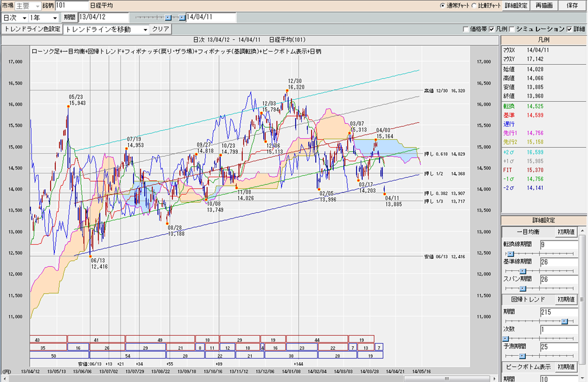
Task: Open the 1年 range dropdown
Action: [x=44, y=18]
